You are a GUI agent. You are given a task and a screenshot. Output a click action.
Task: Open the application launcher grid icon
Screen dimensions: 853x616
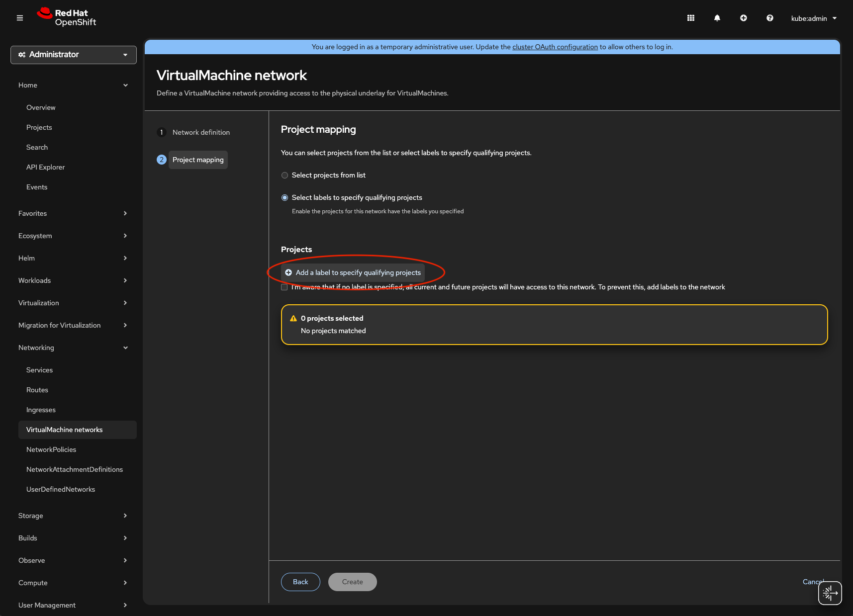(691, 18)
